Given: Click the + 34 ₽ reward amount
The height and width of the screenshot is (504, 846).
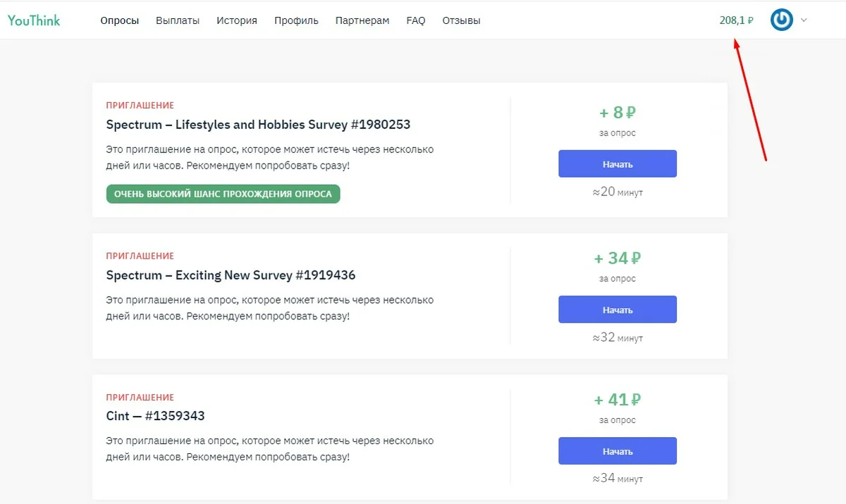Looking at the screenshot, I should (618, 259).
